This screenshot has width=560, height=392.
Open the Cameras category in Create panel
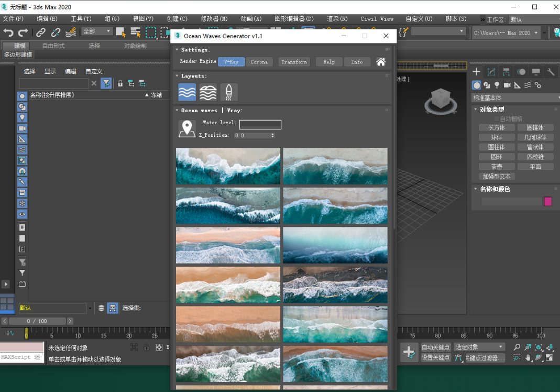(x=507, y=85)
